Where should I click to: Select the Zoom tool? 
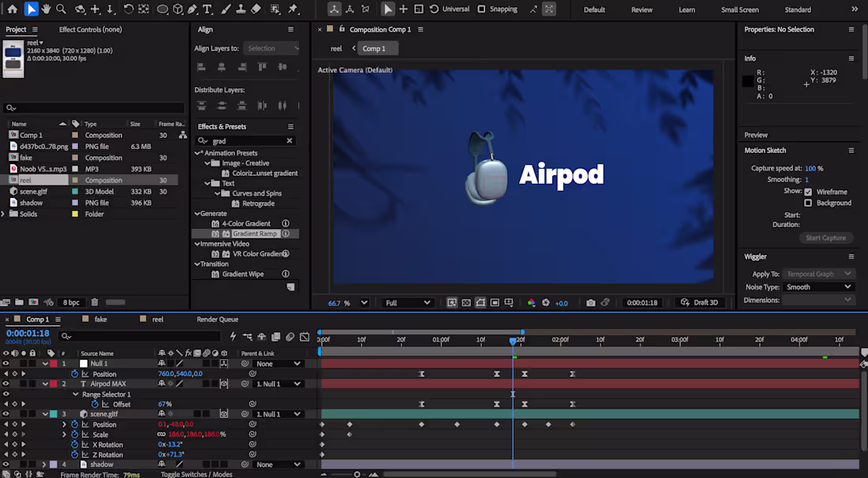click(61, 9)
